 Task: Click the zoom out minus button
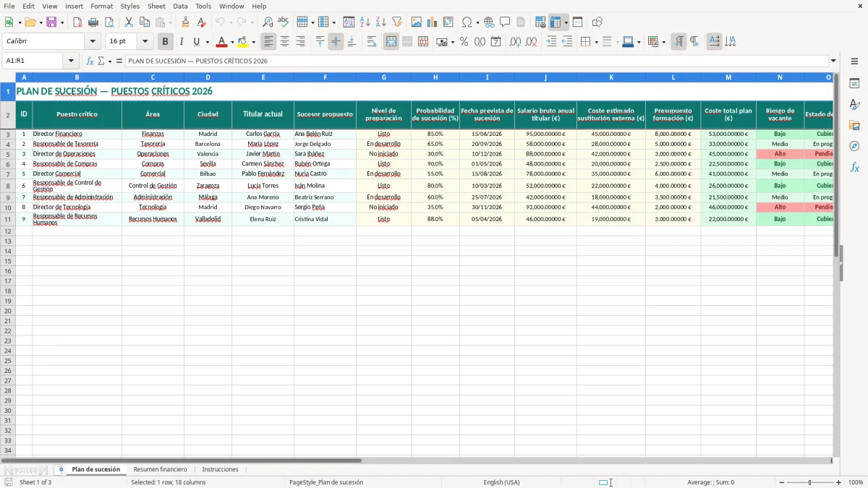[781, 482]
